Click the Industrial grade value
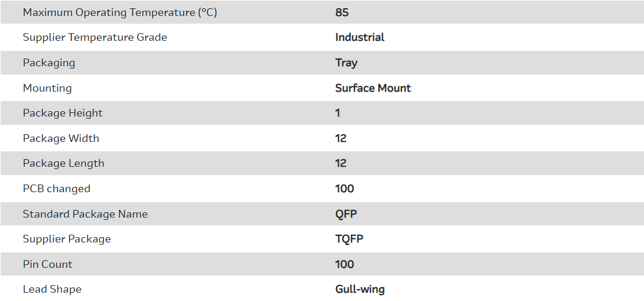The width and height of the screenshot is (644, 301). (360, 37)
